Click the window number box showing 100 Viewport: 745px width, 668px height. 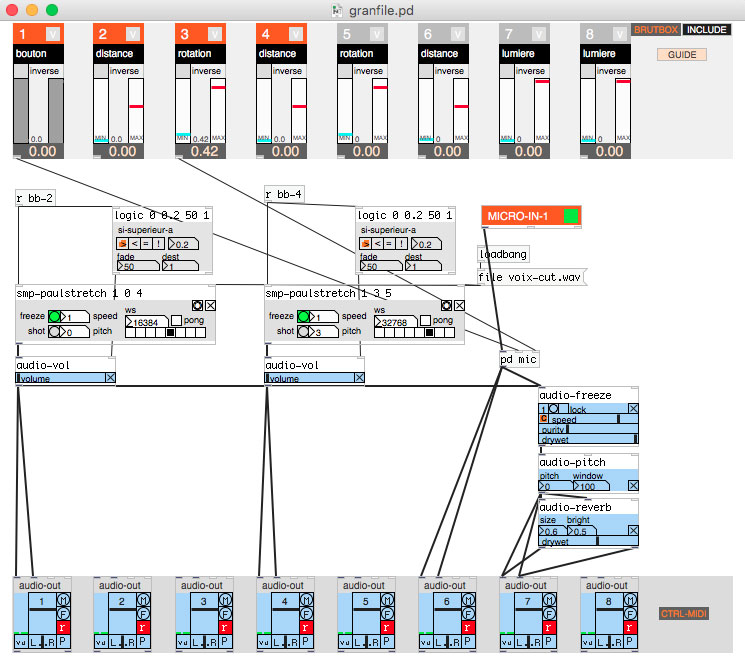(591, 486)
